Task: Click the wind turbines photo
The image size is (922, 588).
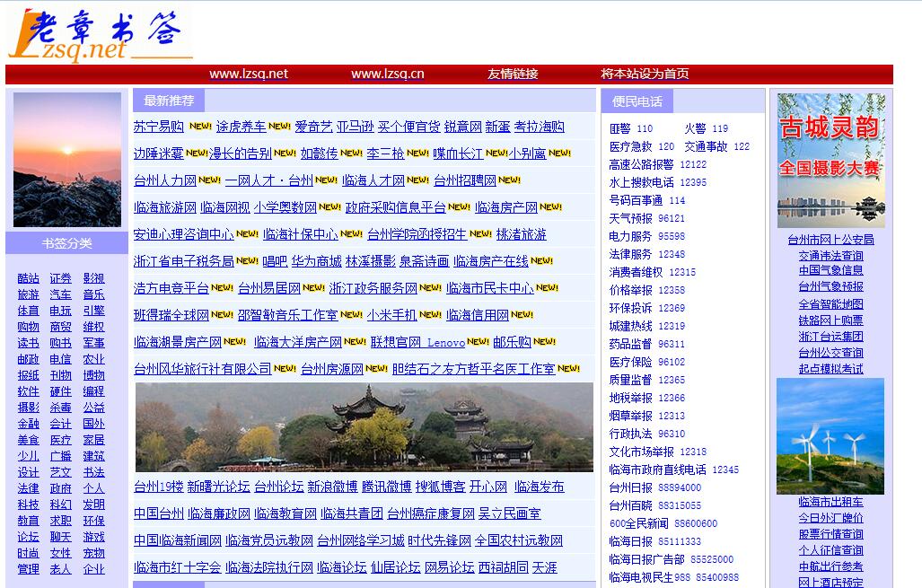Action: (830, 435)
